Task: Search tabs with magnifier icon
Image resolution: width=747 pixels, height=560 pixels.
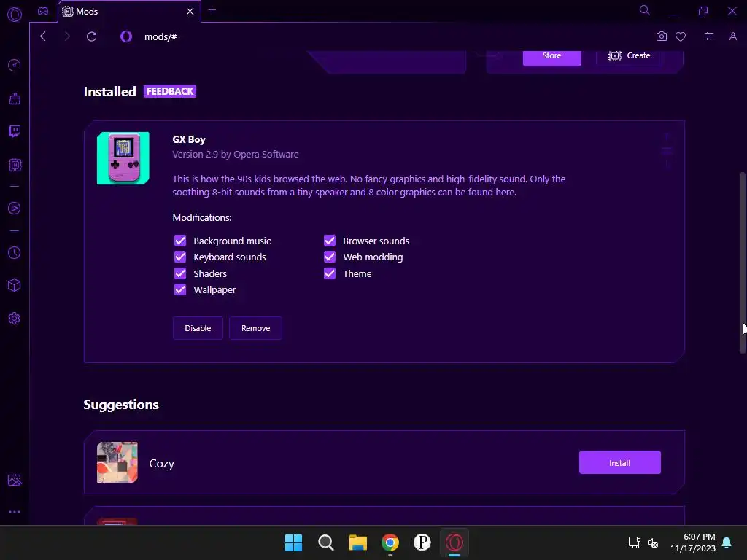Action: click(x=645, y=10)
